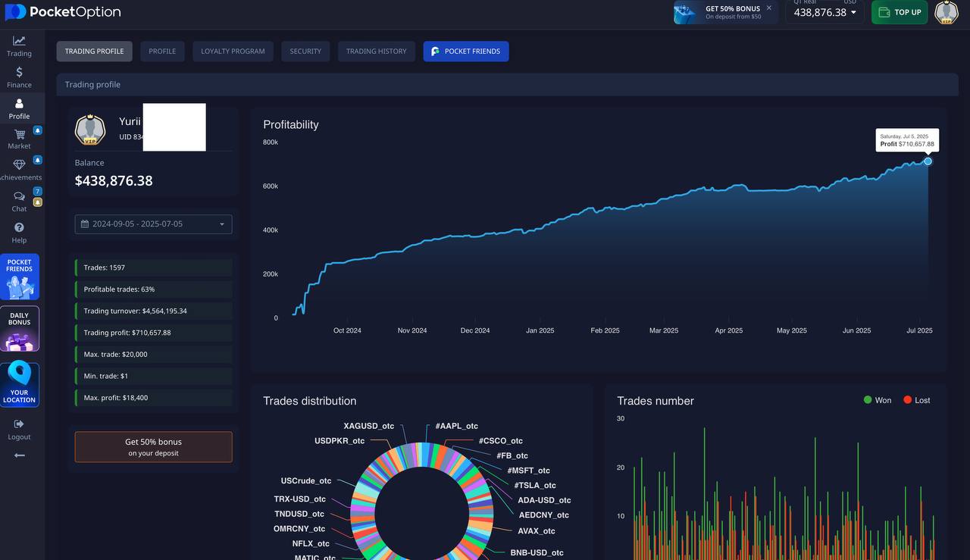Viewport: 970px width, 560px height.
Task: Click Get 50% bonus on your deposit
Action: pos(154,447)
